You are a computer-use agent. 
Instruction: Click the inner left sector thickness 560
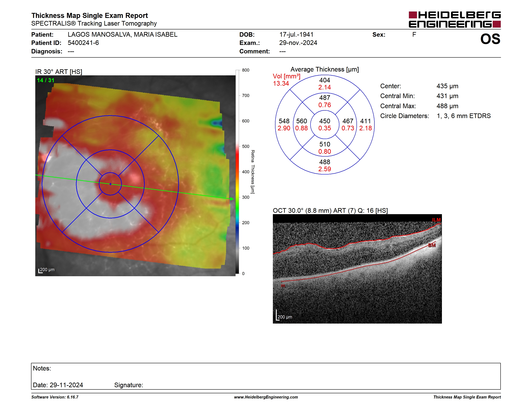pos(301,121)
